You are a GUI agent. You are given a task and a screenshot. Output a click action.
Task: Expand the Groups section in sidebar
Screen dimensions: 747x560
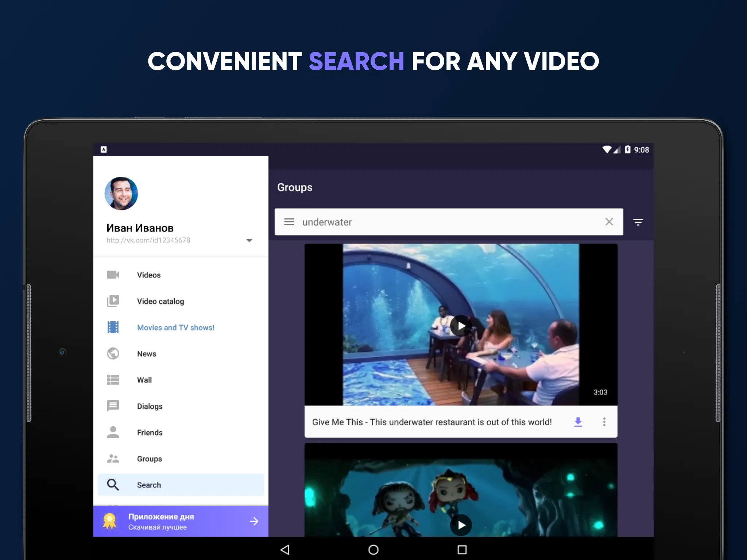tap(149, 459)
